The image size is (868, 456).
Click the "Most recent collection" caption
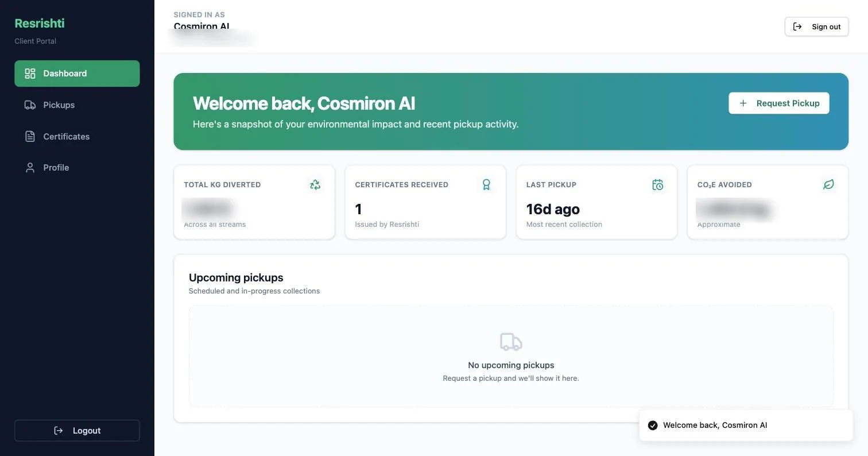(564, 225)
